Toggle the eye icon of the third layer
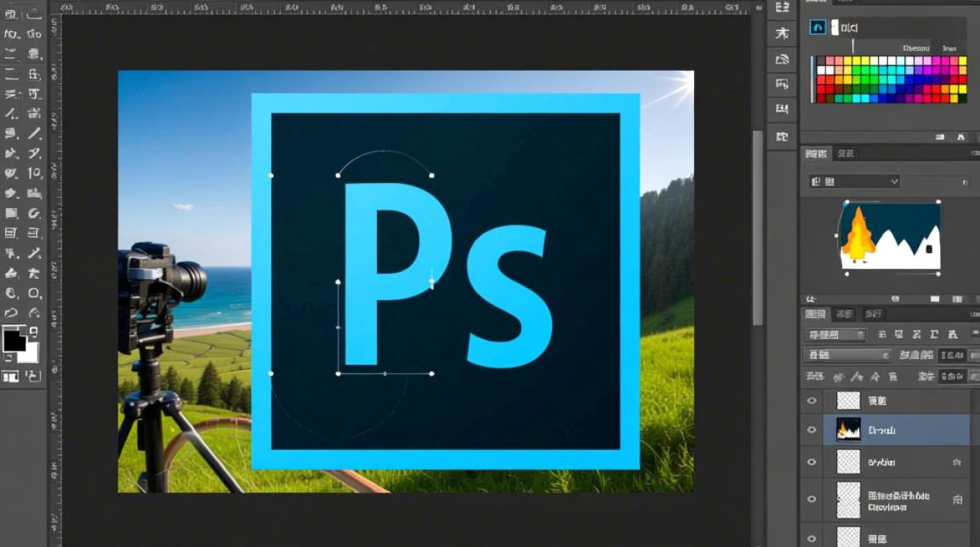 812,462
